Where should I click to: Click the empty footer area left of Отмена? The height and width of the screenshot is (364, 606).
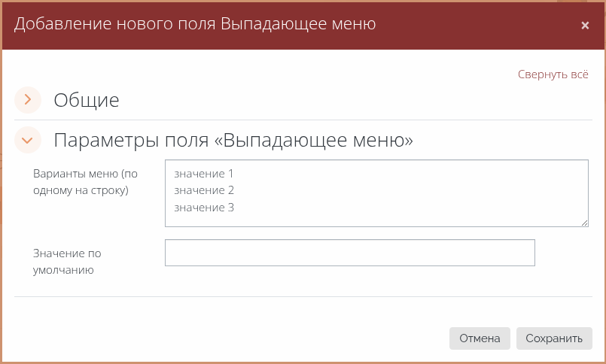coord(226,338)
